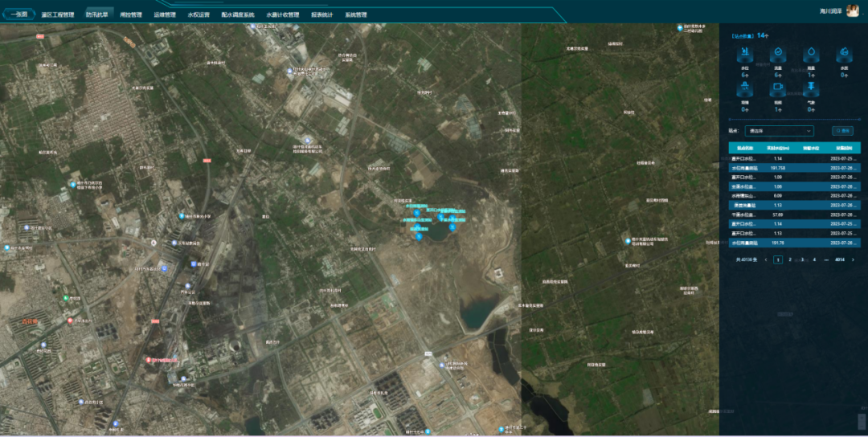Open the 防汛抗旱 menu
868x437 pixels.
97,15
